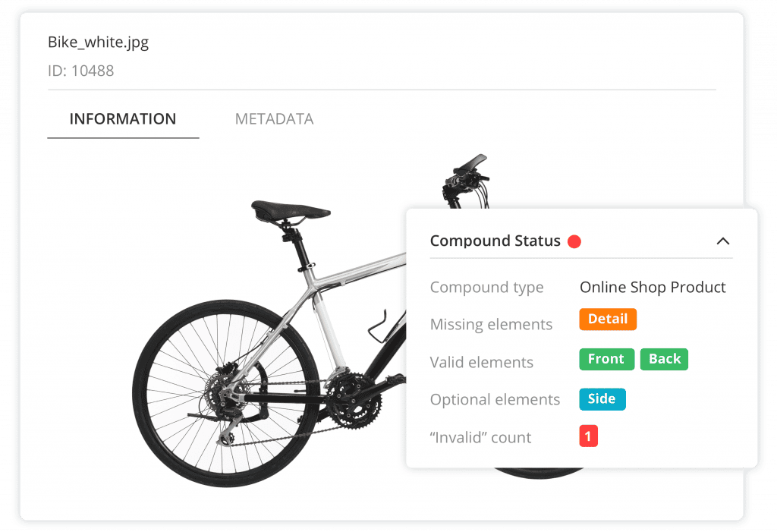The height and width of the screenshot is (532, 777).
Task: Click the bike saddle in the image
Action: pos(290,209)
